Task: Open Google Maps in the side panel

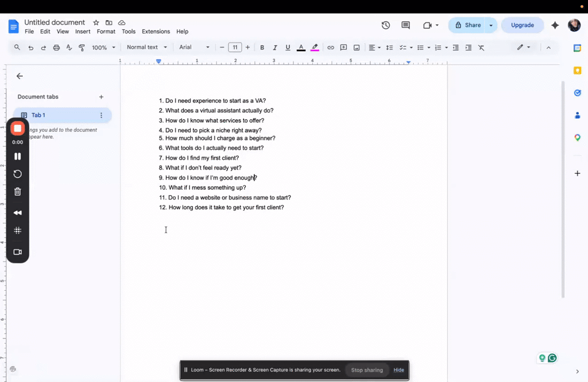Action: coord(578,138)
